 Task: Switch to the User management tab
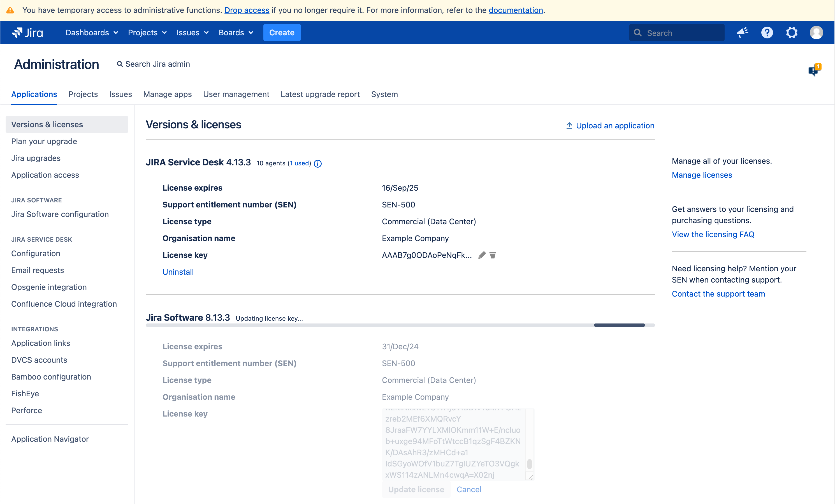236,94
